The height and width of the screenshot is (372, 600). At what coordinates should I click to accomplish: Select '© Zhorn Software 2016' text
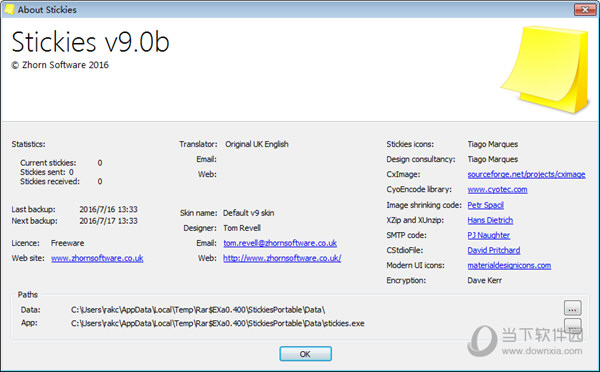point(60,65)
